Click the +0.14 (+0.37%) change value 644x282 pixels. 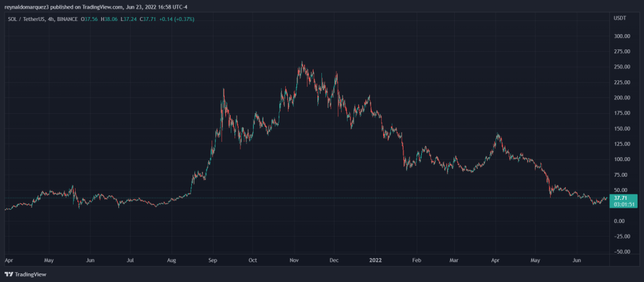point(177,19)
